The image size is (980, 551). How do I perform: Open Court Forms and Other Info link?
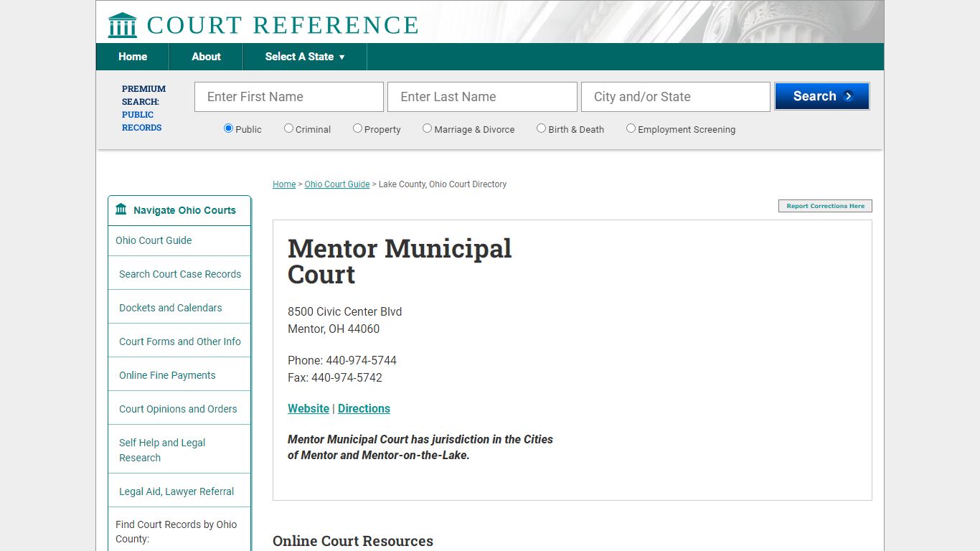pos(180,342)
